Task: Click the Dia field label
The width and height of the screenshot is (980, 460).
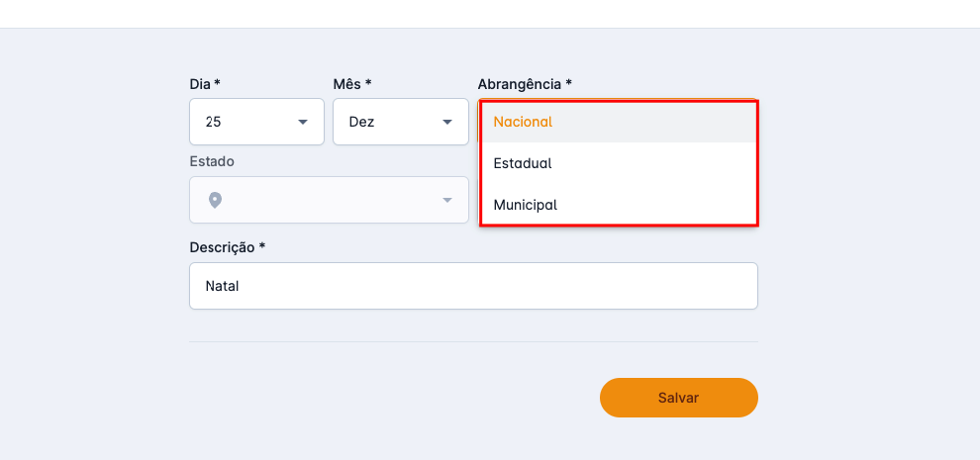Action: click(204, 84)
